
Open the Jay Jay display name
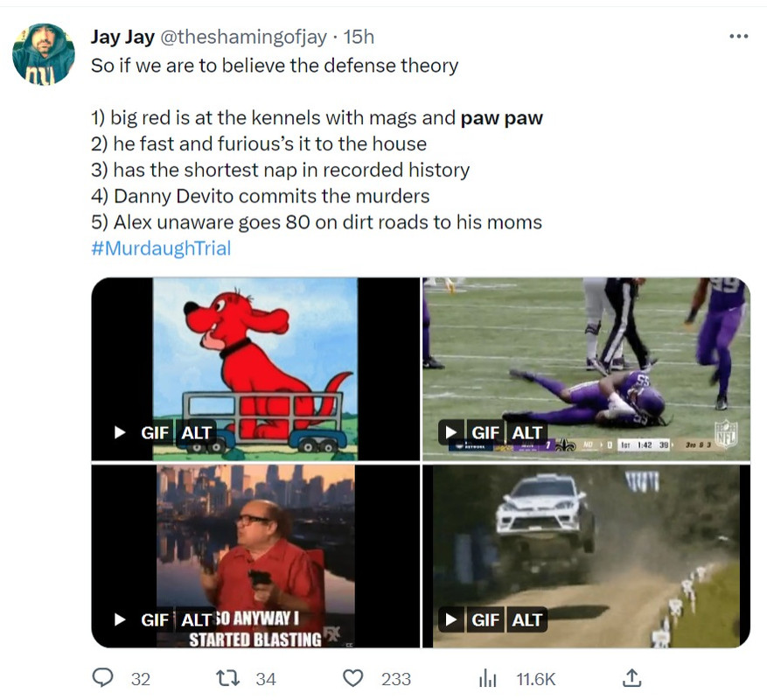[122, 37]
